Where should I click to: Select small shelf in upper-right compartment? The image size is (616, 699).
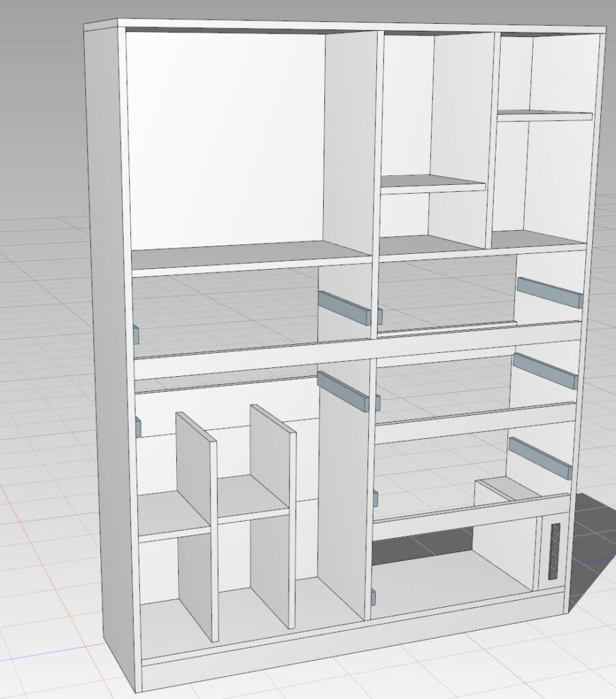pyautogui.click(x=544, y=116)
